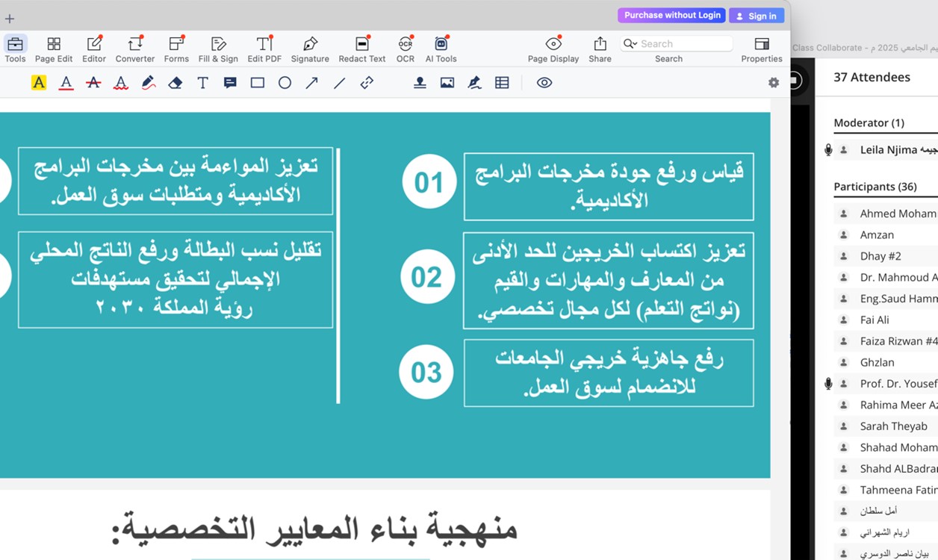Open the OCR tab
938x560 pixels.
(406, 49)
